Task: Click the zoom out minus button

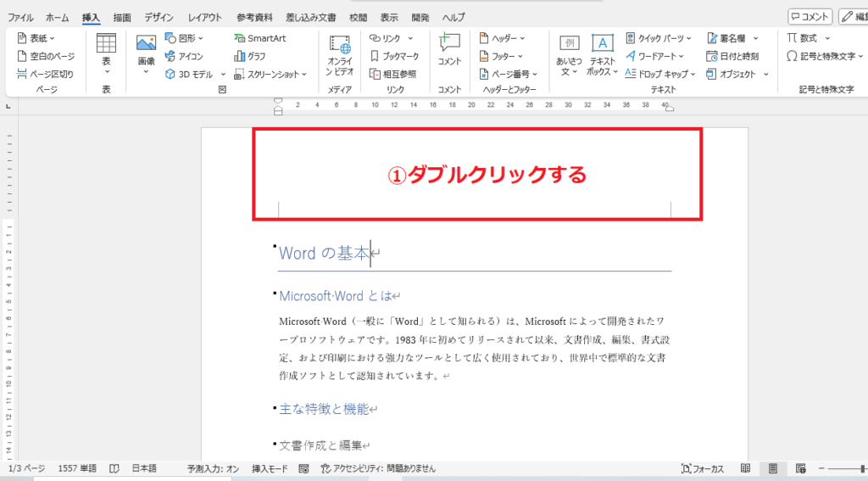Action: 821,469
